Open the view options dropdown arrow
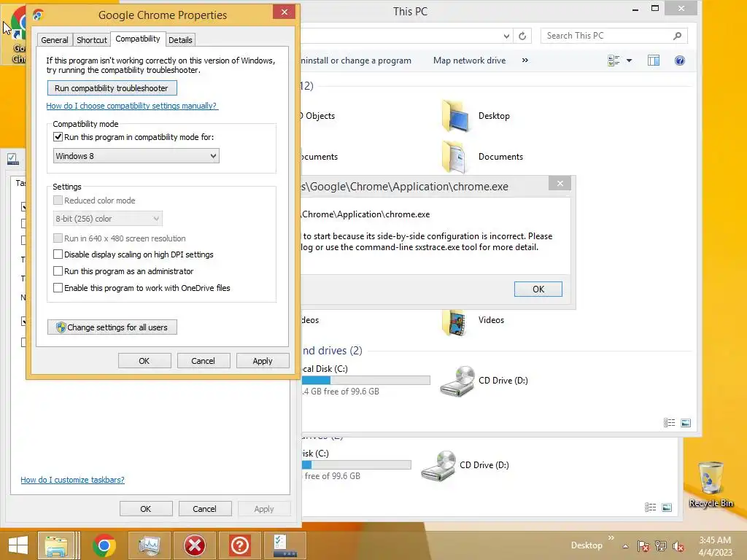The image size is (747, 560). [x=630, y=61]
